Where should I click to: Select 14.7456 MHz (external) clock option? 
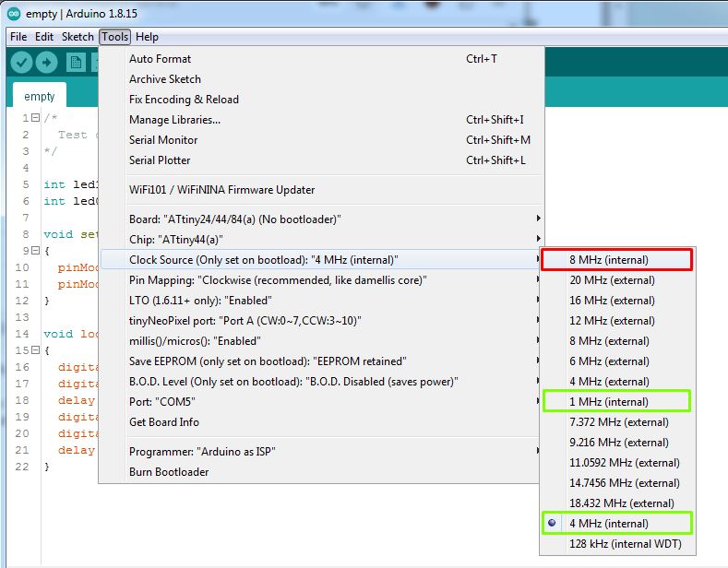[x=617, y=483]
